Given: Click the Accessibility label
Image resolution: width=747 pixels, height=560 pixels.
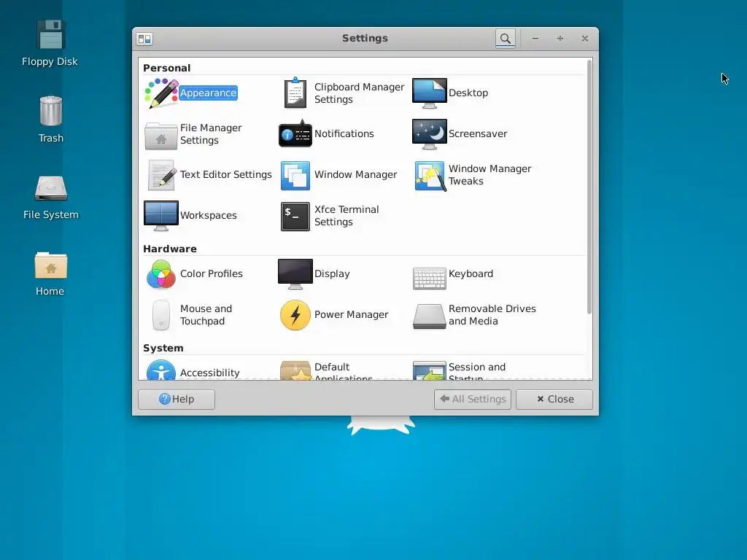Looking at the screenshot, I should click(x=209, y=373).
